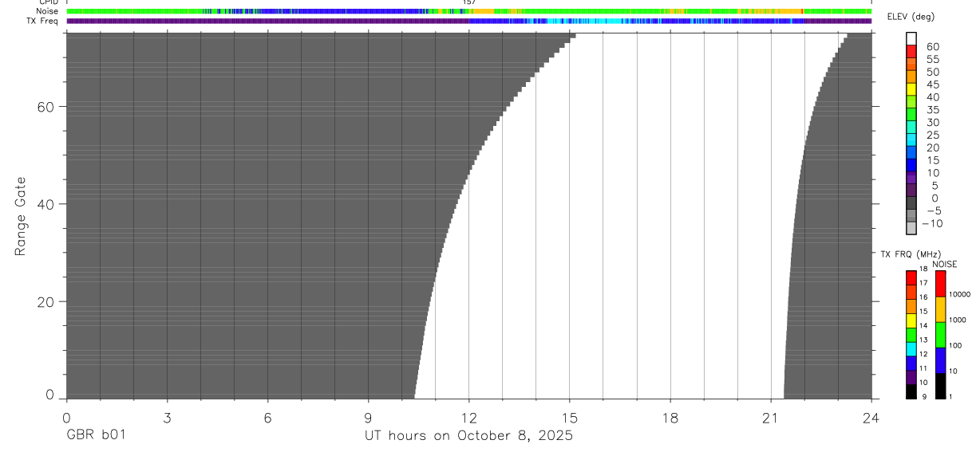Pick the dark gray −5 to 0 elevation swatch
Screen dimensions: 980x452
[911, 202]
